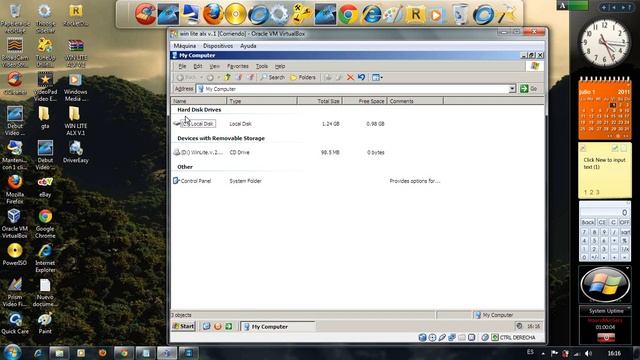
Task: Click the Windows Start orb on the taskbar
Action: tap(12, 352)
